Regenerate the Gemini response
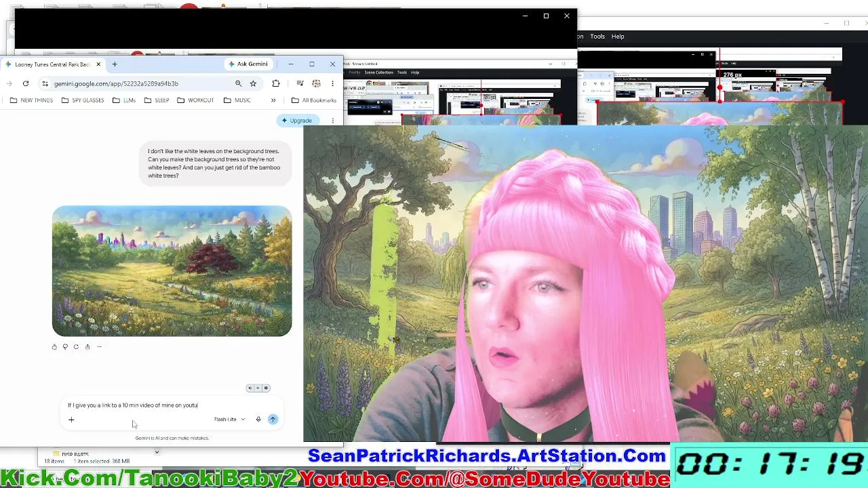 coord(76,347)
